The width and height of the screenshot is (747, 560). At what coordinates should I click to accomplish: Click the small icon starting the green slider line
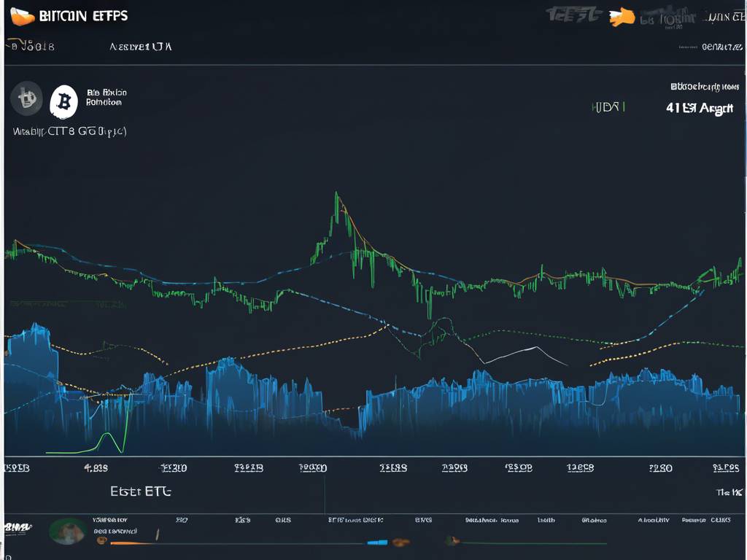(452, 540)
